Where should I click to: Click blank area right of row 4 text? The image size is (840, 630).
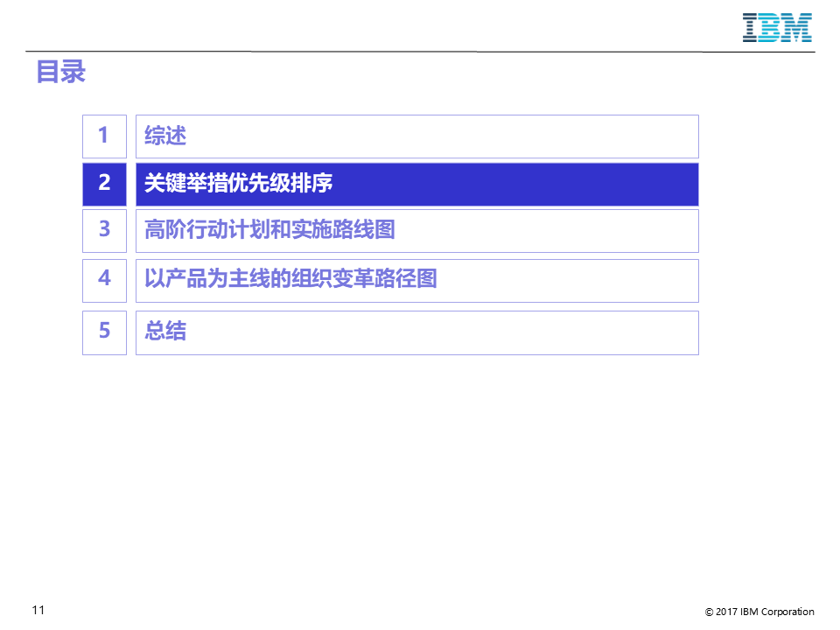coord(568,281)
